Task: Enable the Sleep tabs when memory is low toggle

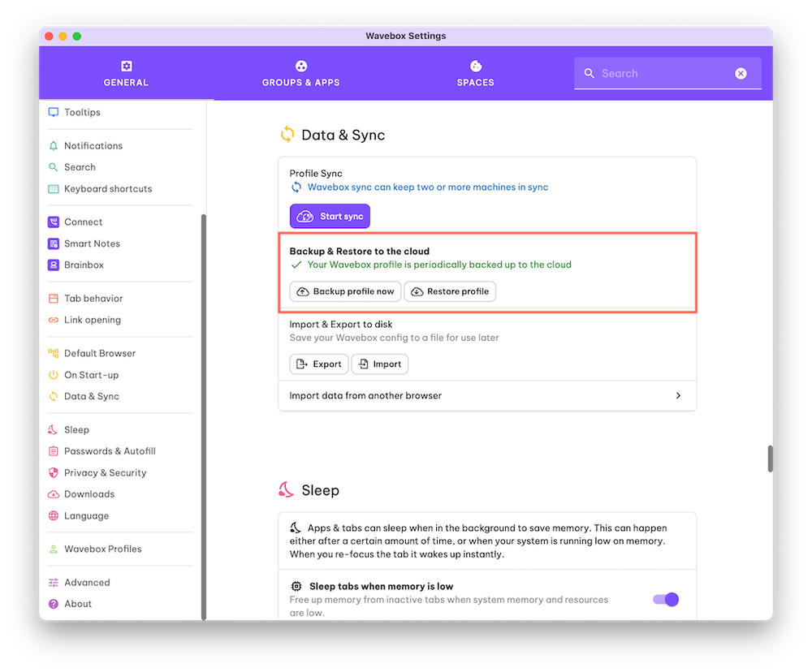Action: click(665, 599)
